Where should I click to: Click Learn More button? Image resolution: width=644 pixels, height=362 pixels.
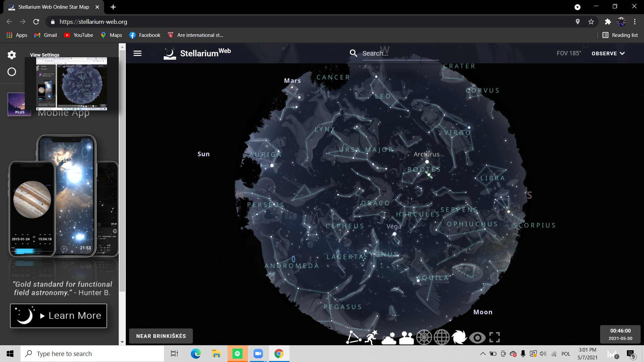pyautogui.click(x=59, y=316)
